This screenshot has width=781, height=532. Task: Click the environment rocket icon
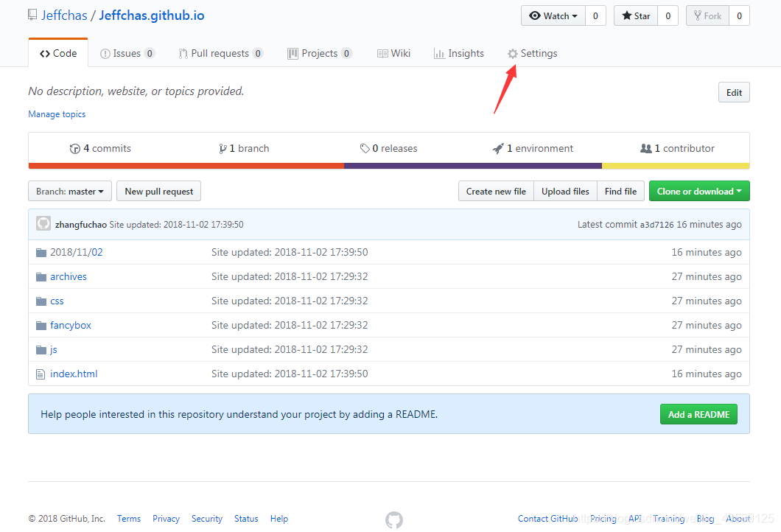(x=498, y=148)
